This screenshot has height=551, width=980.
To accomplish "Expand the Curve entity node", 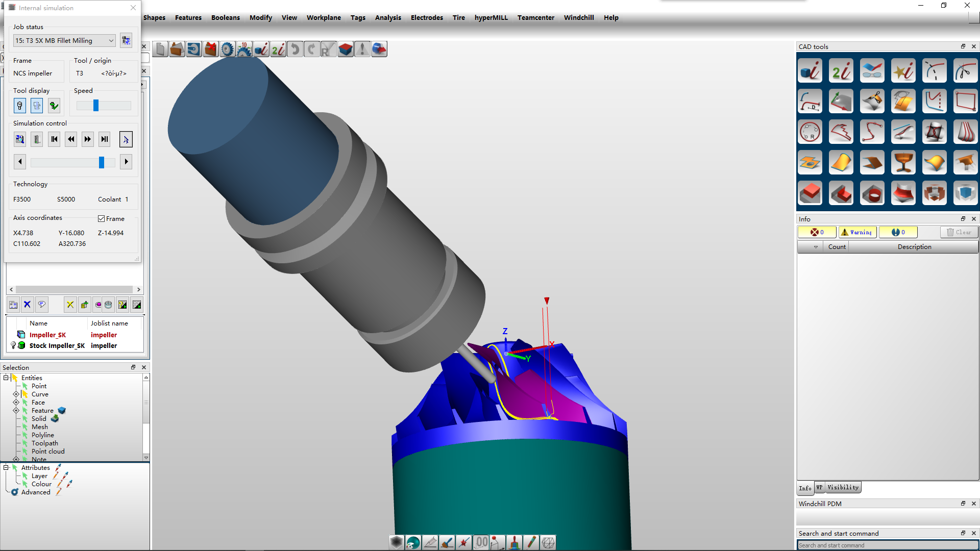I will (x=16, y=394).
